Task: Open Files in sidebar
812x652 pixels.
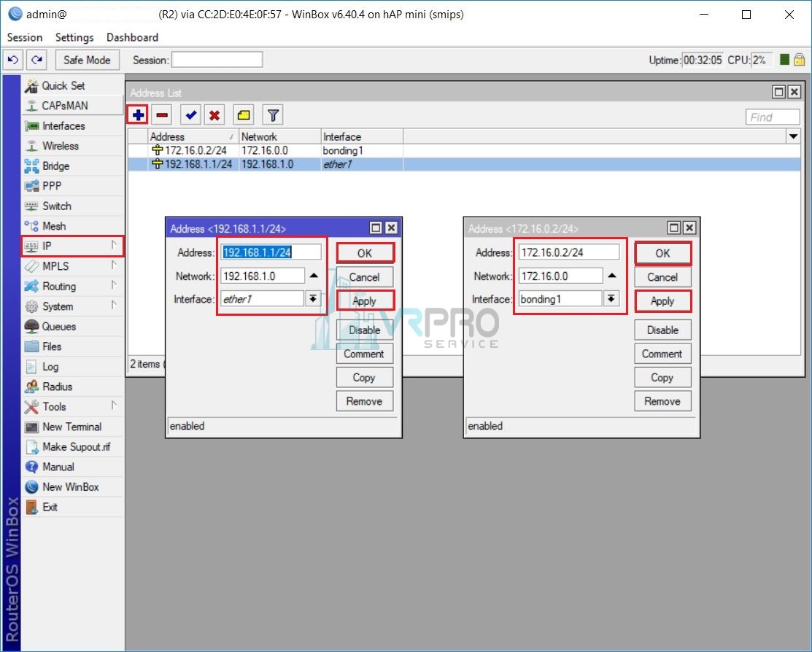Action: coord(72,346)
